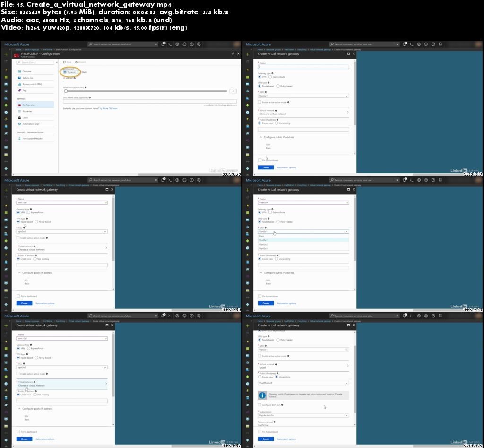Select the Dynamic assignment radio button
Screen dimensions: 484x448
point(65,72)
